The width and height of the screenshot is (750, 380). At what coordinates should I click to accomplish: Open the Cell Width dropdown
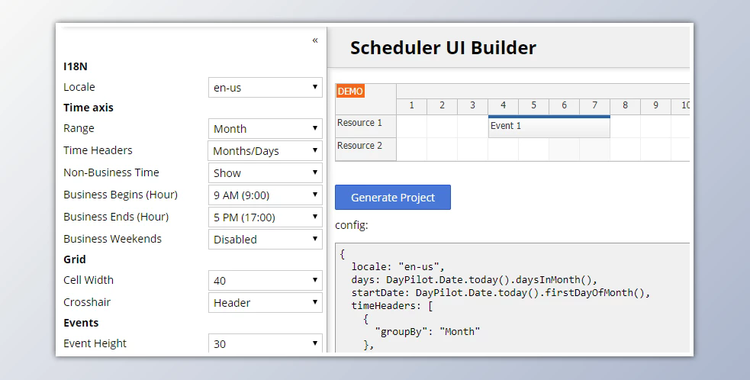click(x=265, y=280)
